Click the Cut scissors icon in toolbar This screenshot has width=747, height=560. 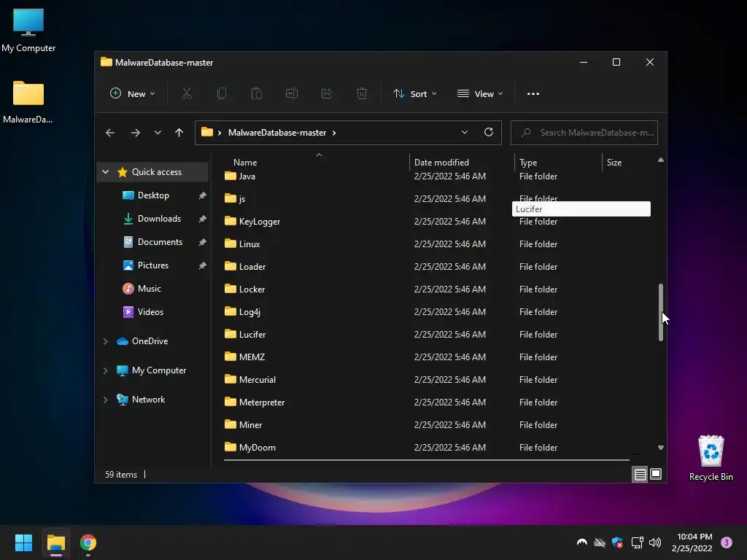coord(186,94)
